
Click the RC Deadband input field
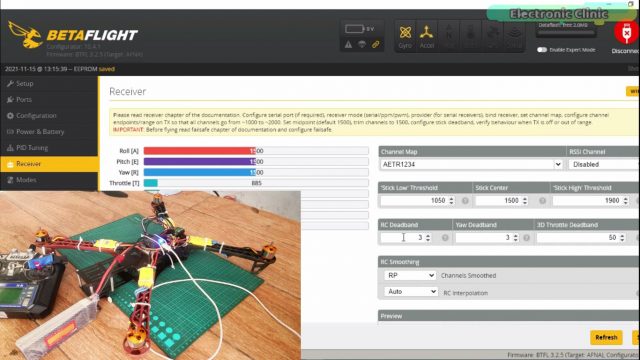click(406, 238)
